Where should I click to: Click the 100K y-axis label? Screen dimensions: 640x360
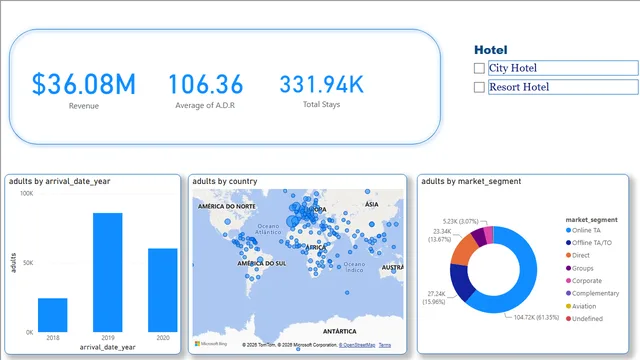27,193
